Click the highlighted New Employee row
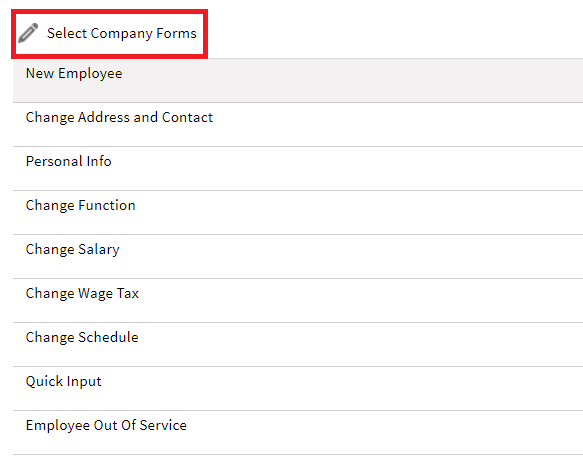The image size is (583, 457). click(x=298, y=80)
